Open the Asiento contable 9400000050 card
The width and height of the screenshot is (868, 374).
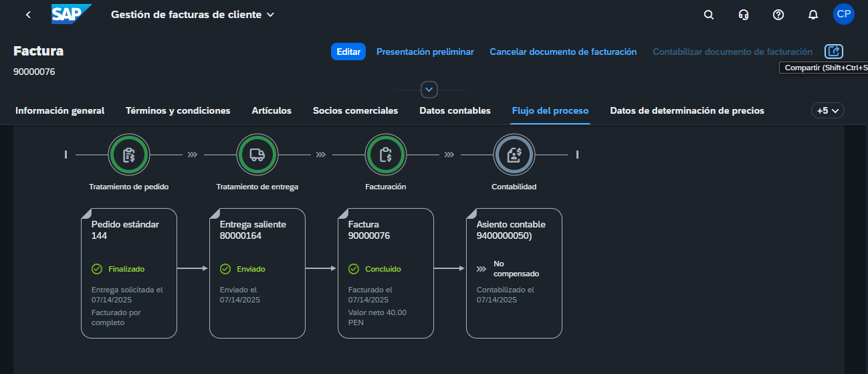coord(514,273)
